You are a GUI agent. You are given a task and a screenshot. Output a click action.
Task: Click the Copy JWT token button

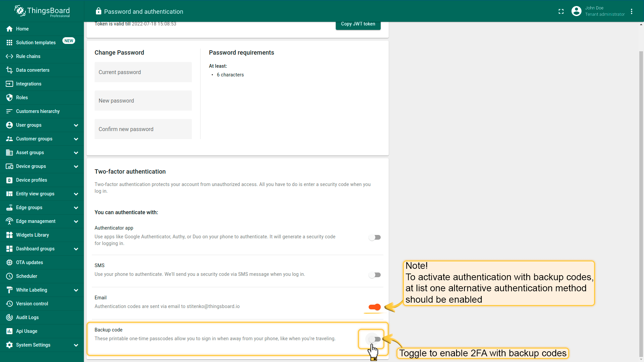point(358,24)
